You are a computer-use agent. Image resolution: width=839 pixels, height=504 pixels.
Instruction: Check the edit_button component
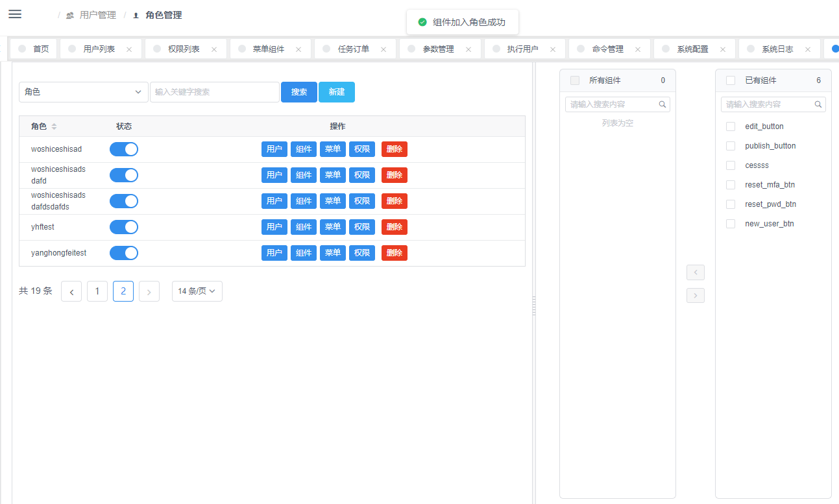point(731,126)
